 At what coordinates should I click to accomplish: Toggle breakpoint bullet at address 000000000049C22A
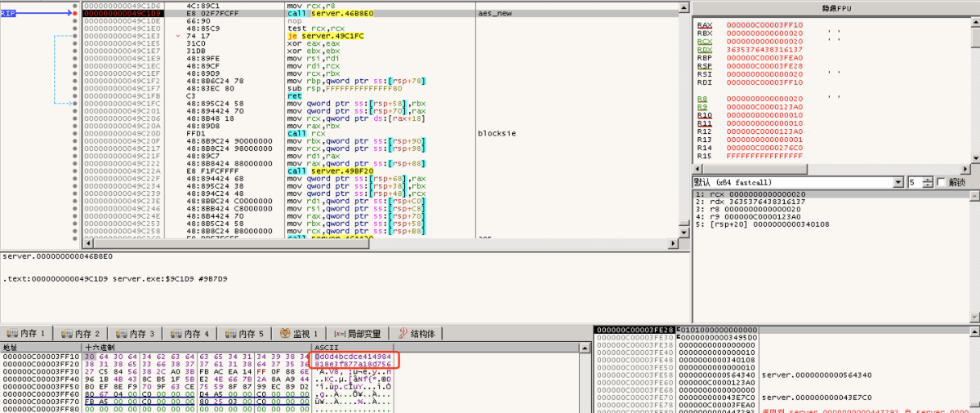coord(75,171)
